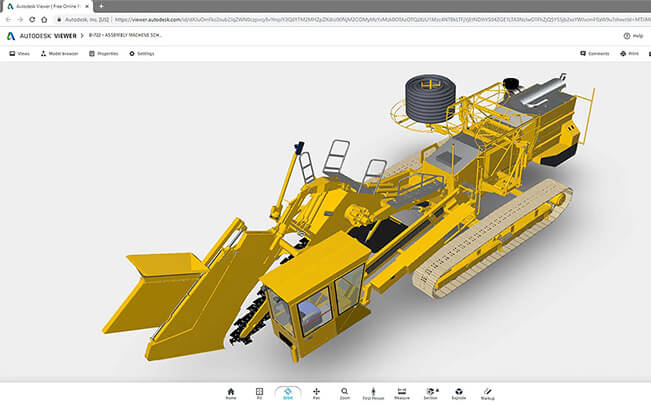Choose the Zoom tool
Image resolution: width=651 pixels, height=405 pixels.
pos(345,393)
